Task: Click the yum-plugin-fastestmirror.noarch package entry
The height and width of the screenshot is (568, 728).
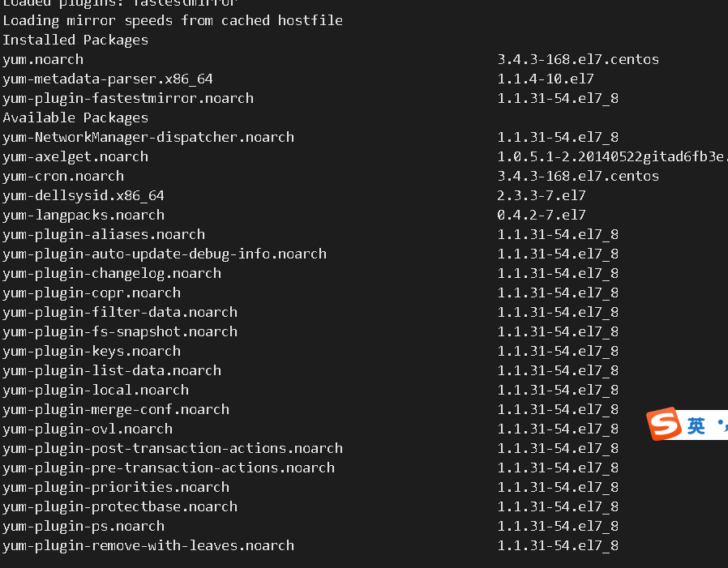Action: (x=128, y=98)
